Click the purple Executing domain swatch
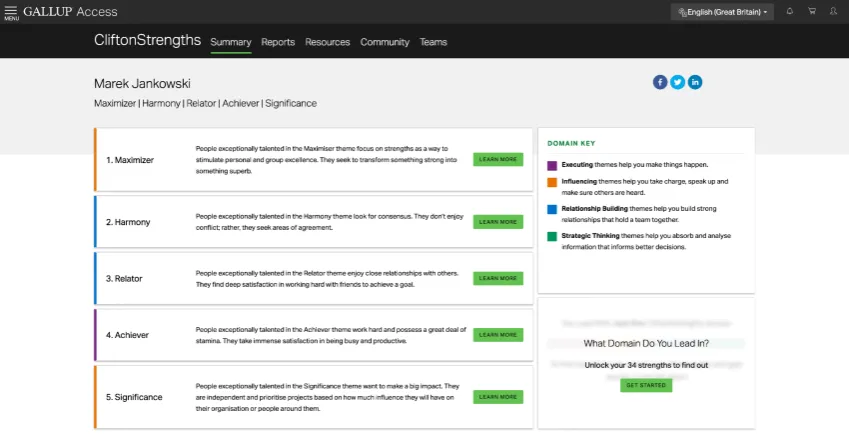This screenshot has height=438, width=849. tap(552, 166)
